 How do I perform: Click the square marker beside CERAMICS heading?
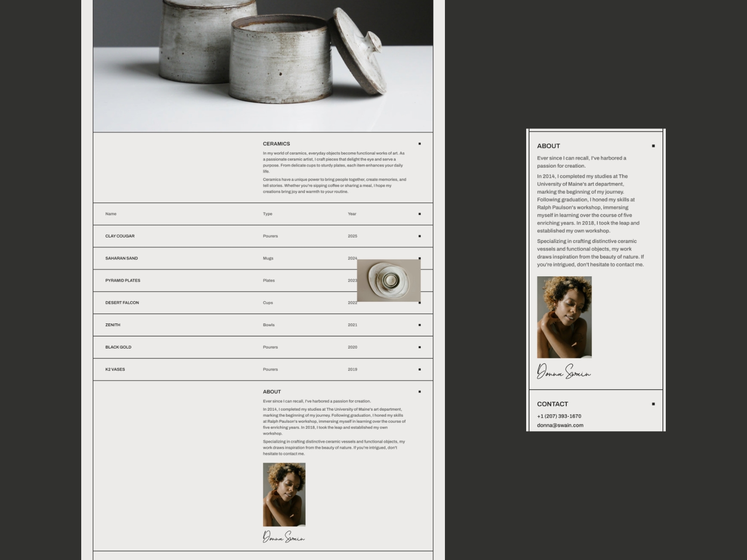pyautogui.click(x=419, y=144)
